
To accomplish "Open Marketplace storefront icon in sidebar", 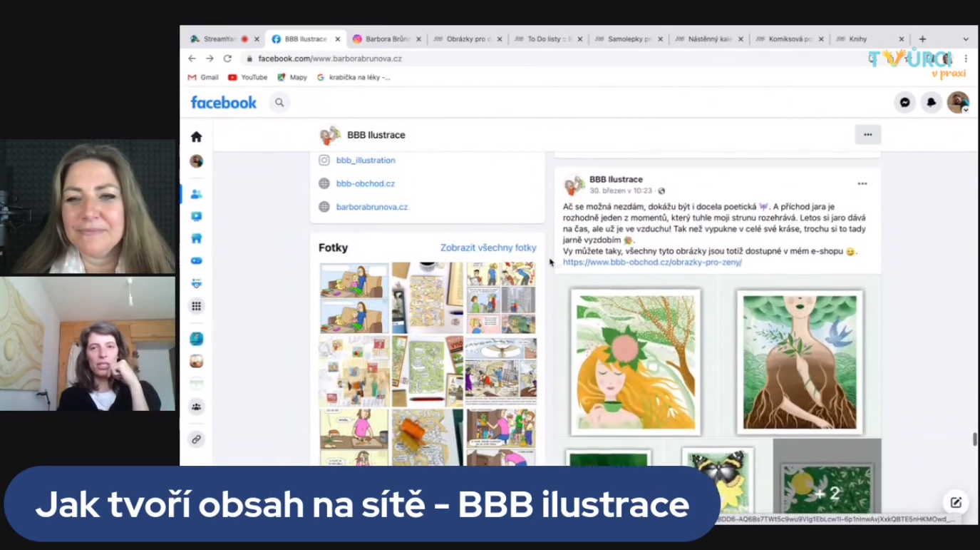I will (197, 239).
